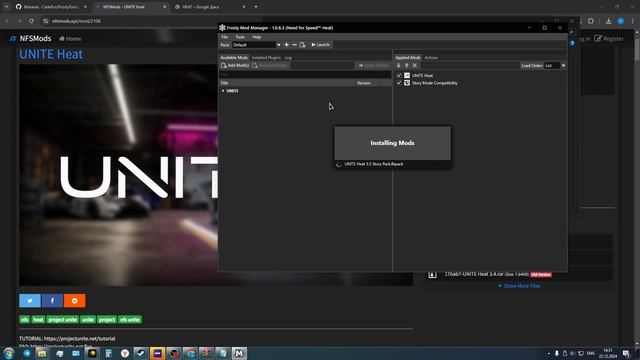The height and width of the screenshot is (360, 640).
Task: Open a new browser tab
Action: pos(256,7)
